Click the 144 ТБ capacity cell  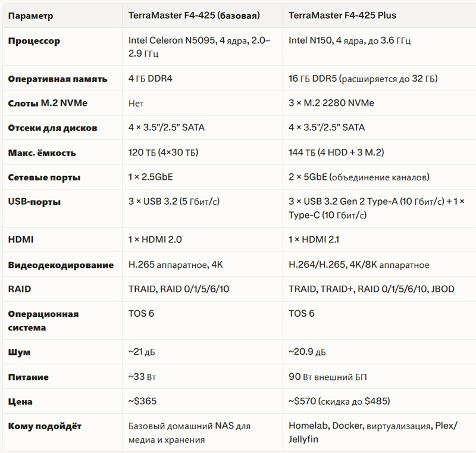pyautogui.click(x=336, y=152)
